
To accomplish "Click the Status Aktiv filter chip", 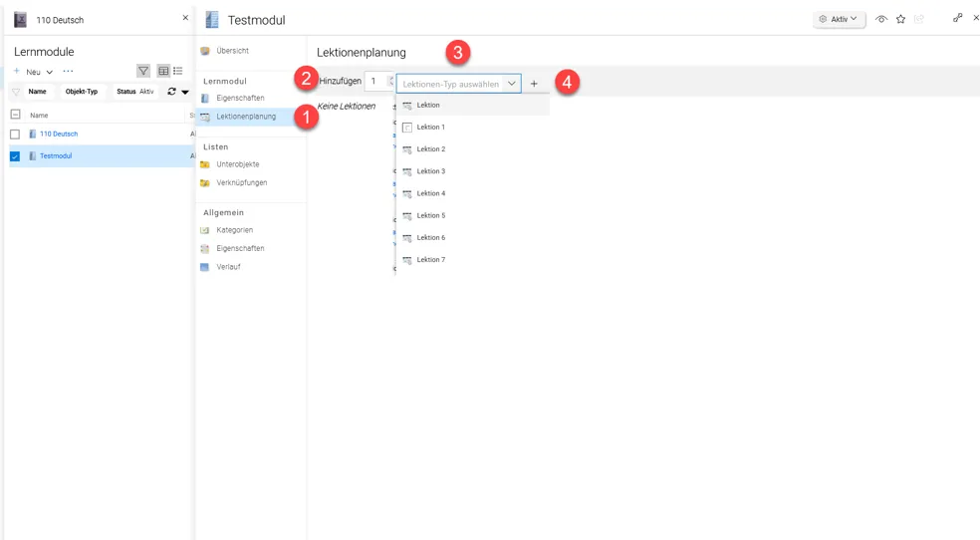I will click(x=135, y=92).
